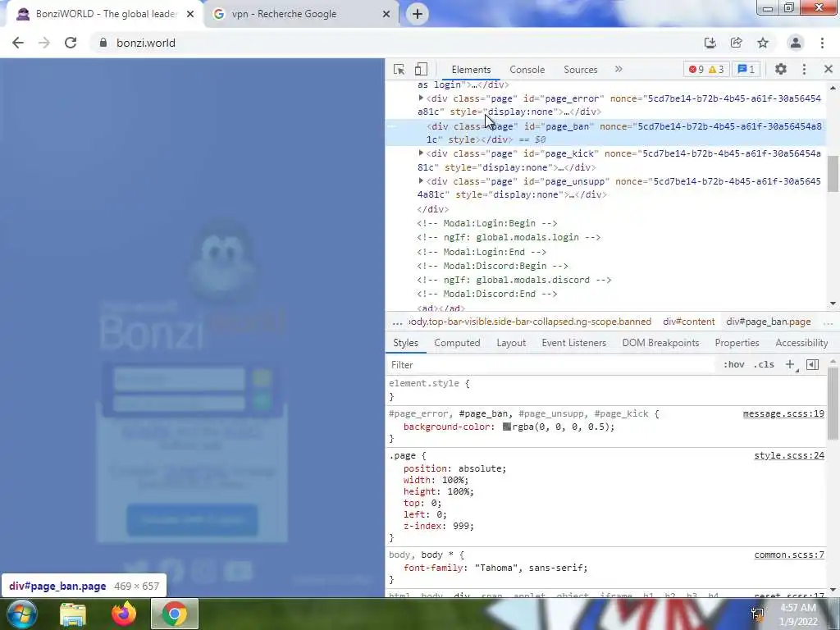
Task: Close the DevTools panel
Action: (829, 69)
